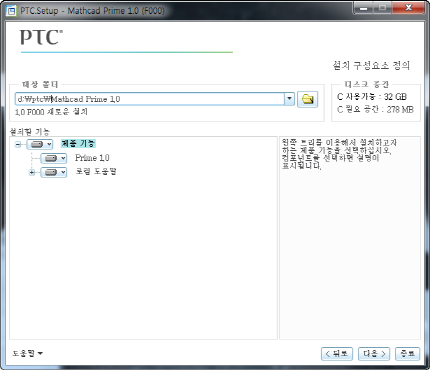This screenshot has height=370, width=430.
Task: Click the description text in the right pane
Action: pos(339,154)
